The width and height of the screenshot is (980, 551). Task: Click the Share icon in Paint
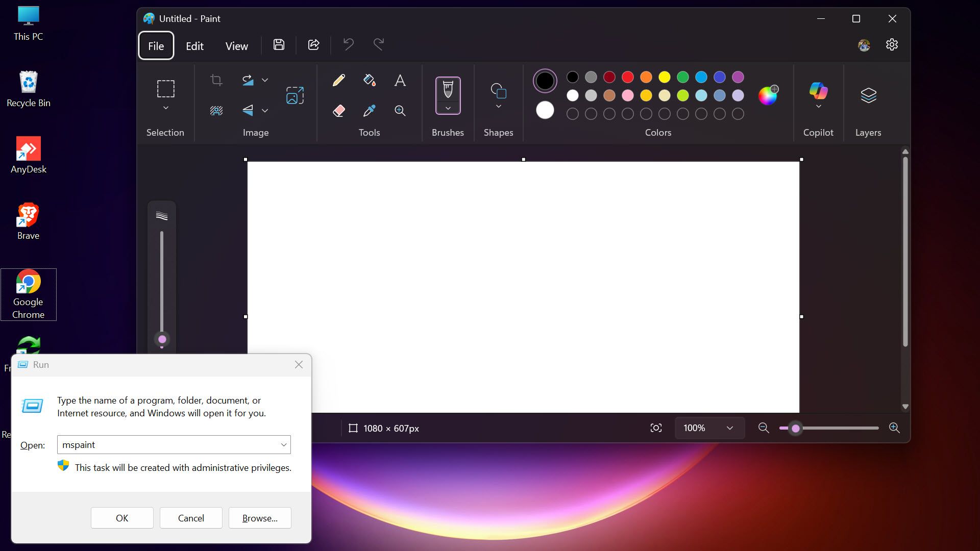[314, 45]
